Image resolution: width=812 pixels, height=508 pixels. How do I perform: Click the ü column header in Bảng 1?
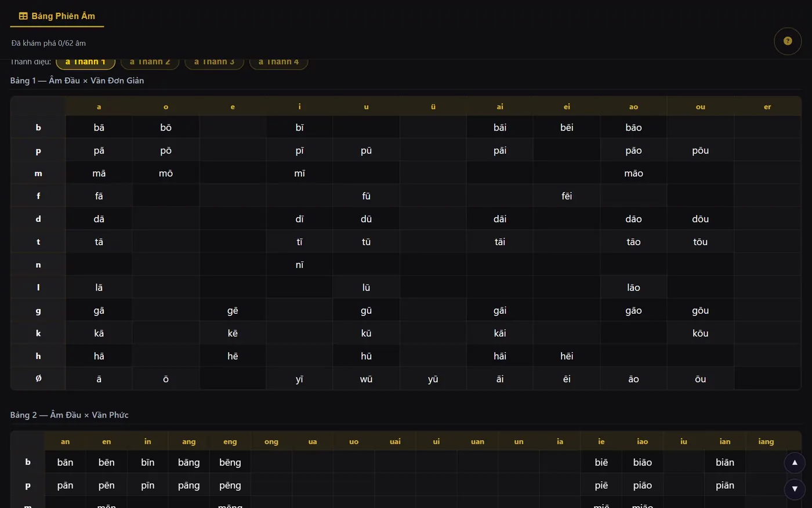pos(433,107)
